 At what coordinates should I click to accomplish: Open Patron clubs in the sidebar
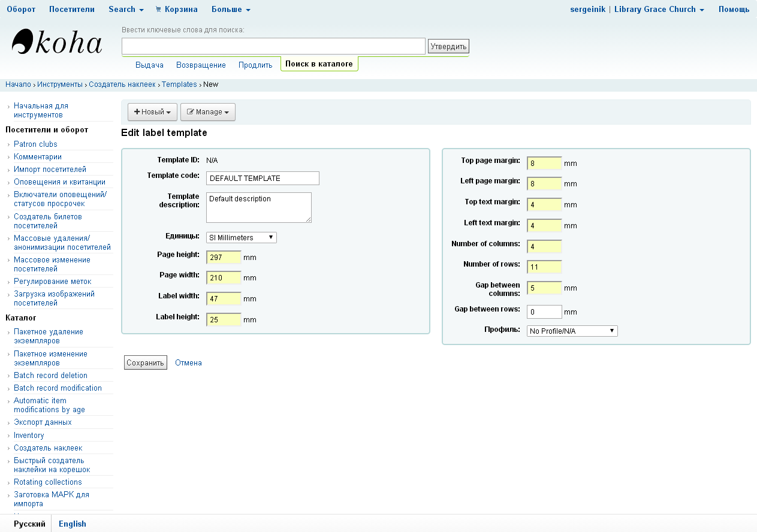click(x=35, y=144)
